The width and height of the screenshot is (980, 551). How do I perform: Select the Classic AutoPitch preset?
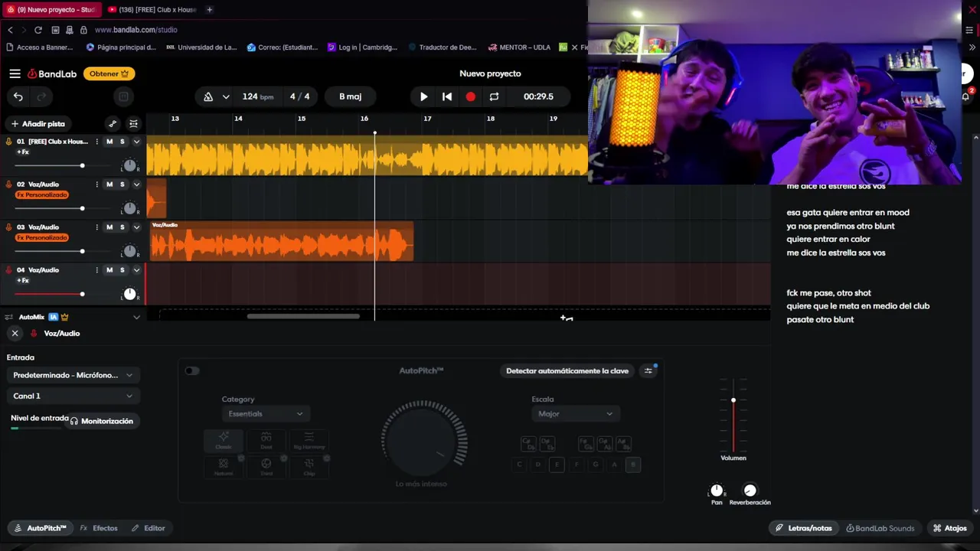coord(224,440)
